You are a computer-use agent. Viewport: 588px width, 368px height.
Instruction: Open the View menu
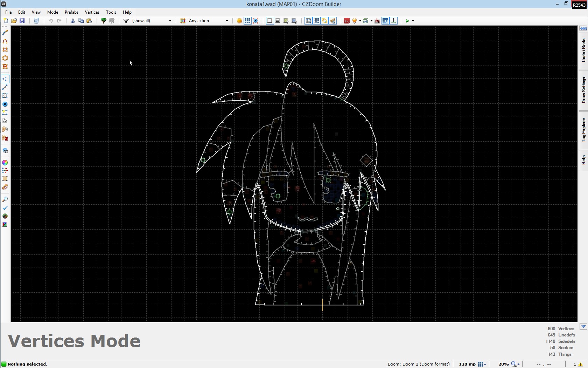click(36, 12)
